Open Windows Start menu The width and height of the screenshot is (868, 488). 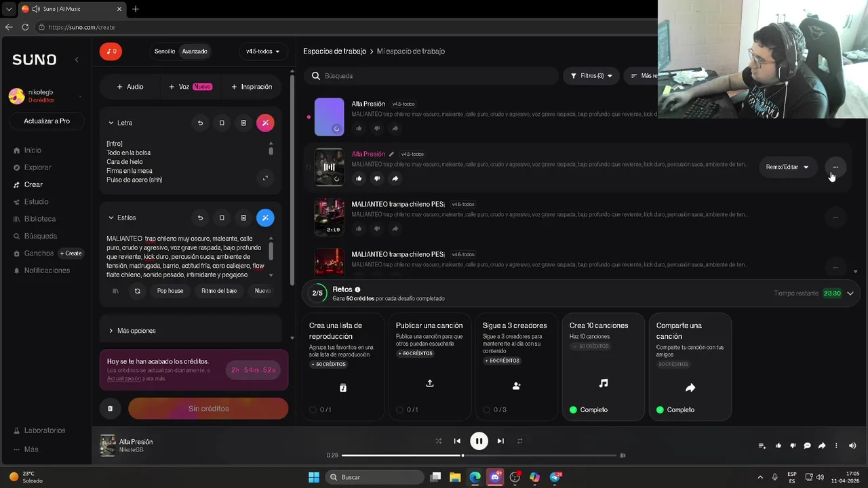[x=314, y=477]
